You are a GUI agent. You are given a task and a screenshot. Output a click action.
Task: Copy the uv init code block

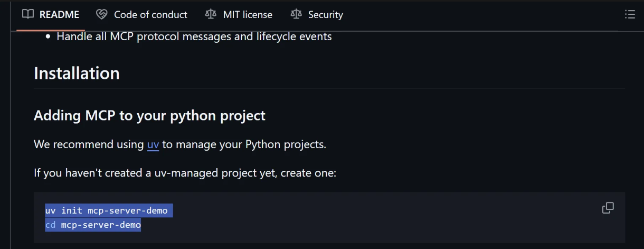[x=608, y=208]
